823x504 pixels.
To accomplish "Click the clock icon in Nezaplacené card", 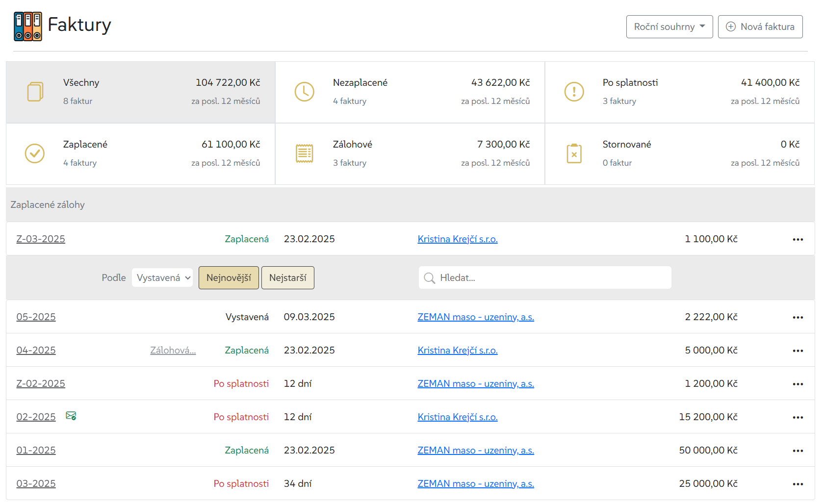I will click(x=304, y=92).
